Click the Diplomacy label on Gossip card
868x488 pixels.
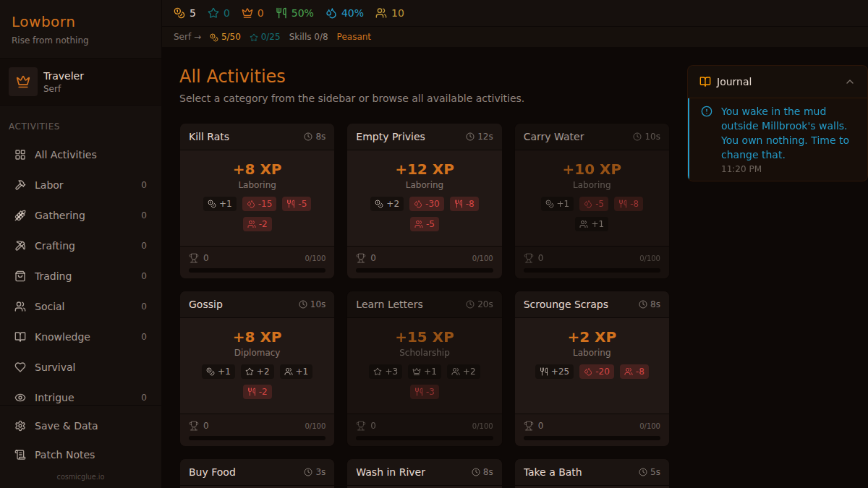257,353
